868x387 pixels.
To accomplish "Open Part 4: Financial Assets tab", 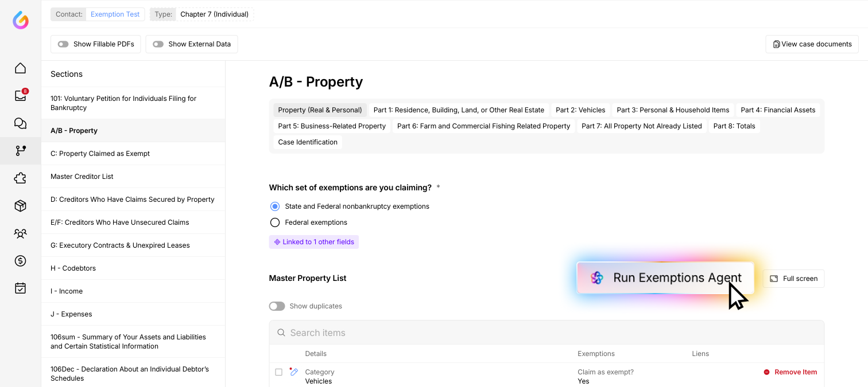I will [778, 110].
